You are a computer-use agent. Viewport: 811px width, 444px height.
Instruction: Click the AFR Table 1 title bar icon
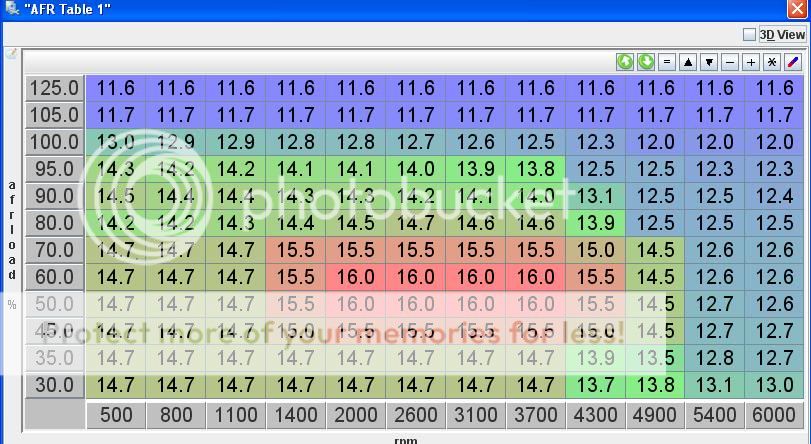point(10,9)
